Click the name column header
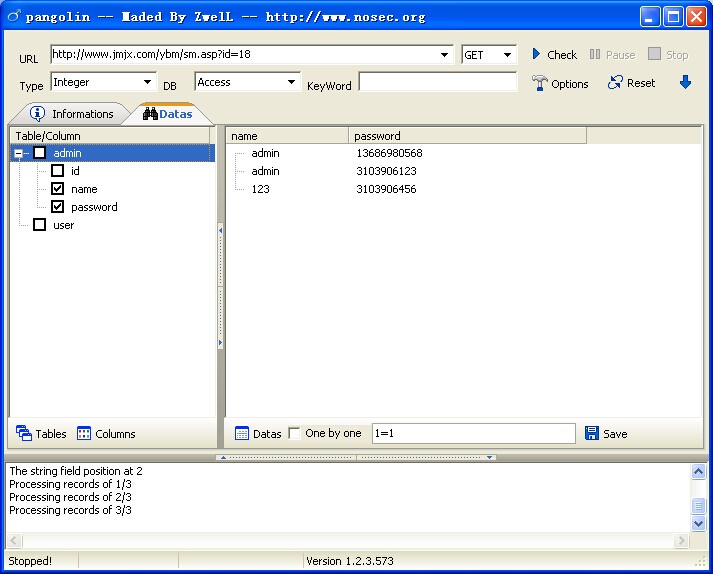Viewport: 713px width, 574px height. (287, 136)
